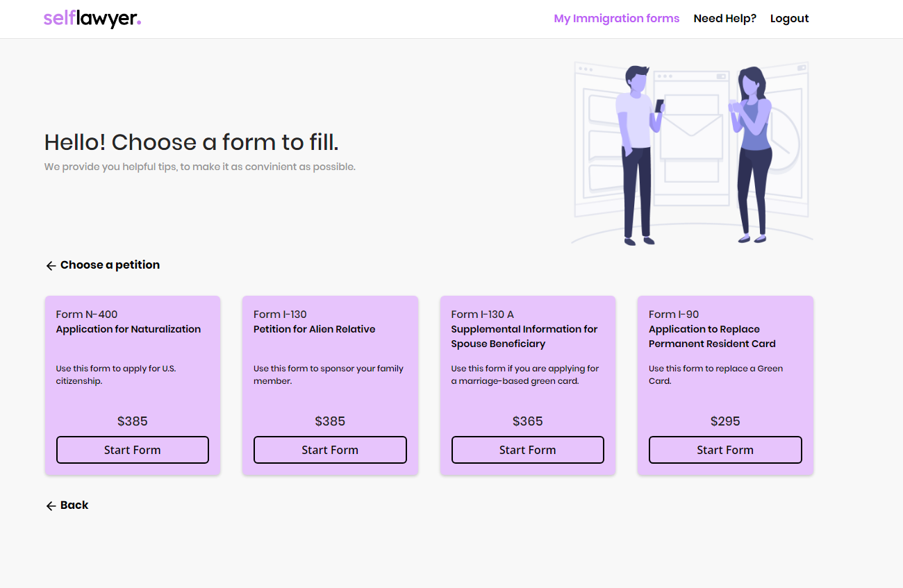The image size is (903, 588).
Task: Click the illustration of two people
Action: pyautogui.click(x=692, y=153)
